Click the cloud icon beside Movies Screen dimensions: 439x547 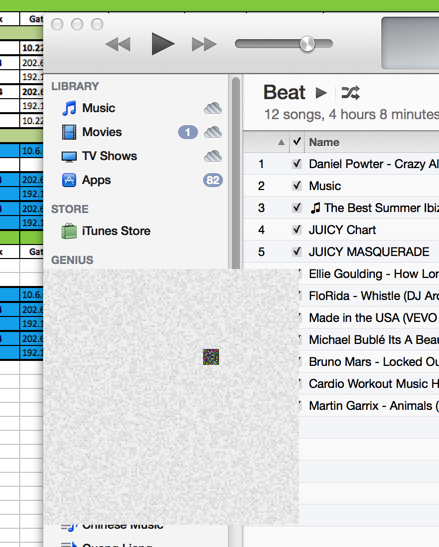pyautogui.click(x=213, y=132)
